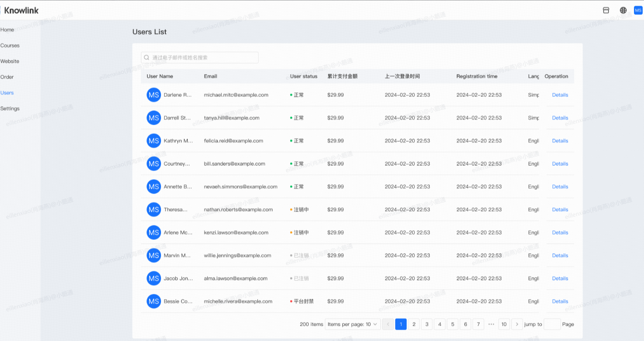Open the MS account avatar in header

pyautogui.click(x=638, y=10)
